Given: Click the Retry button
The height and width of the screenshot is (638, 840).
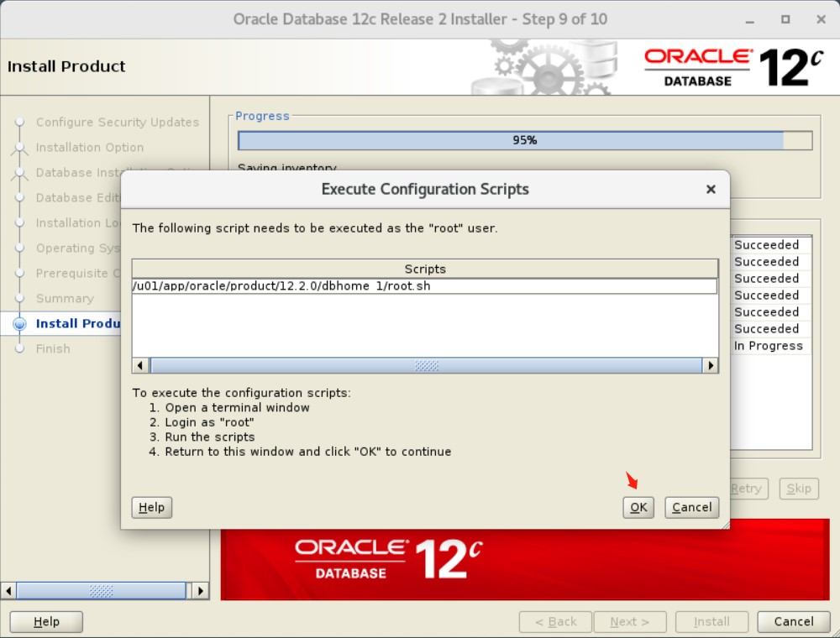Looking at the screenshot, I should point(748,488).
